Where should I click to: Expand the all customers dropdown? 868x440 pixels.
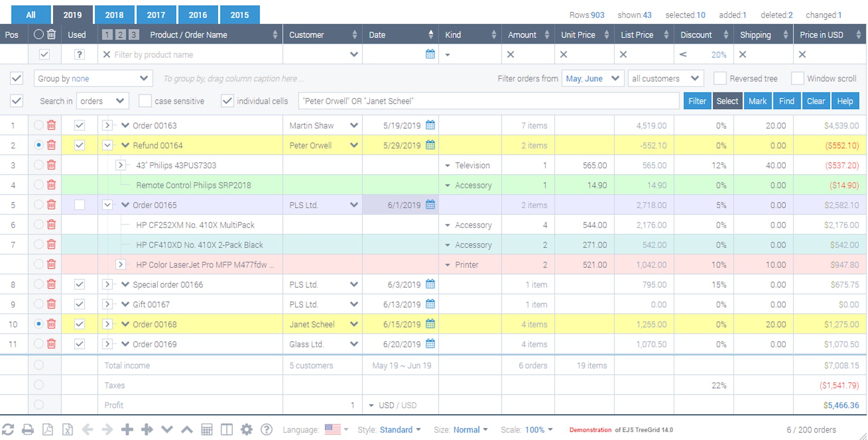[x=665, y=78]
